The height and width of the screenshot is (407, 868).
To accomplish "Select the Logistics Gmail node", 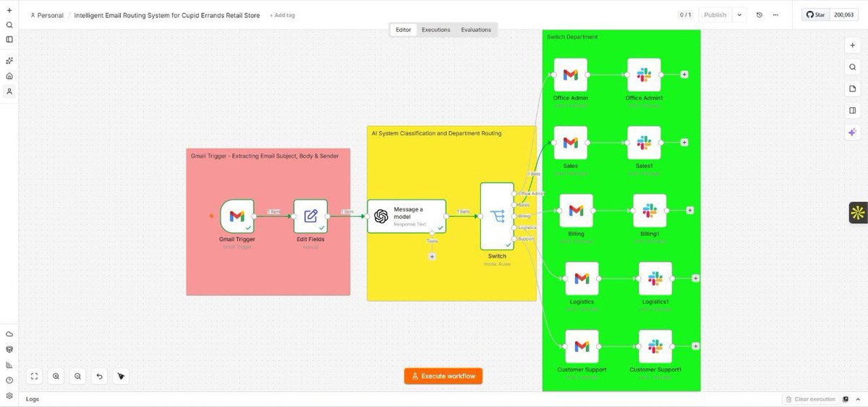I will coord(582,279).
